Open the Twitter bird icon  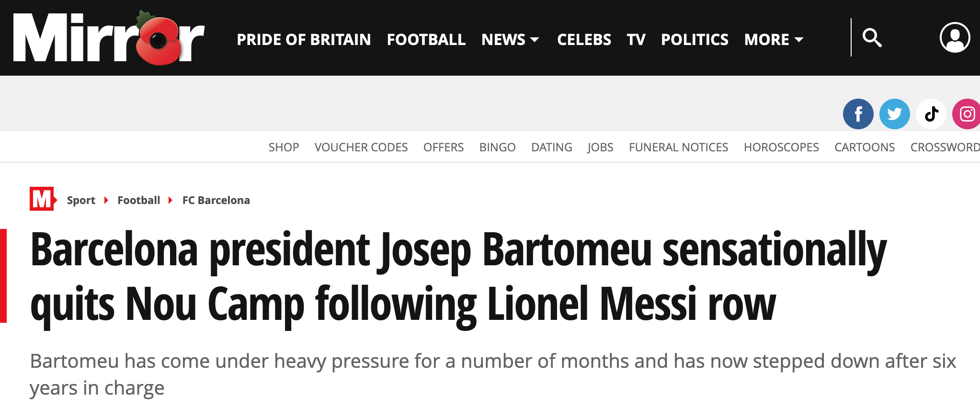(894, 114)
